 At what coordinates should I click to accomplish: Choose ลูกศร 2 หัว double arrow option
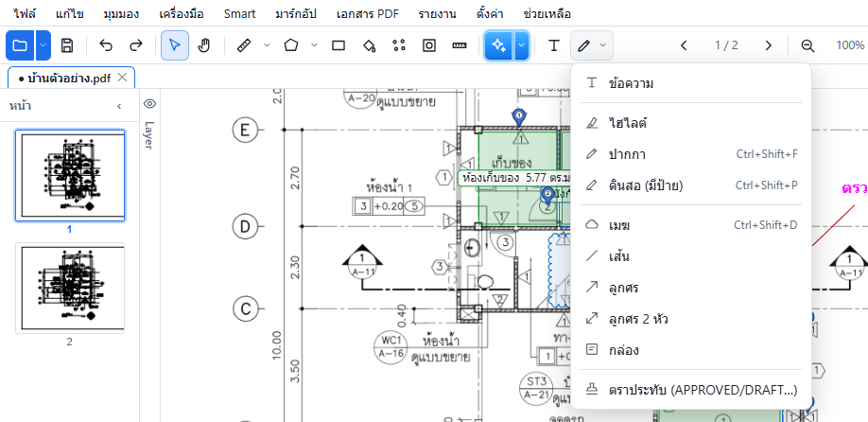[x=691, y=319]
